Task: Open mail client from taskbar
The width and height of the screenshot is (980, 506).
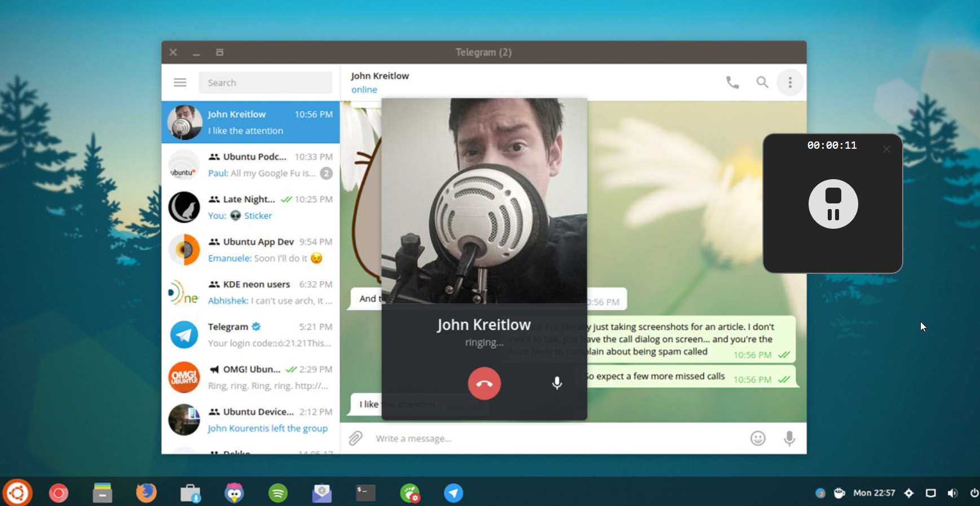Action: pos(322,493)
